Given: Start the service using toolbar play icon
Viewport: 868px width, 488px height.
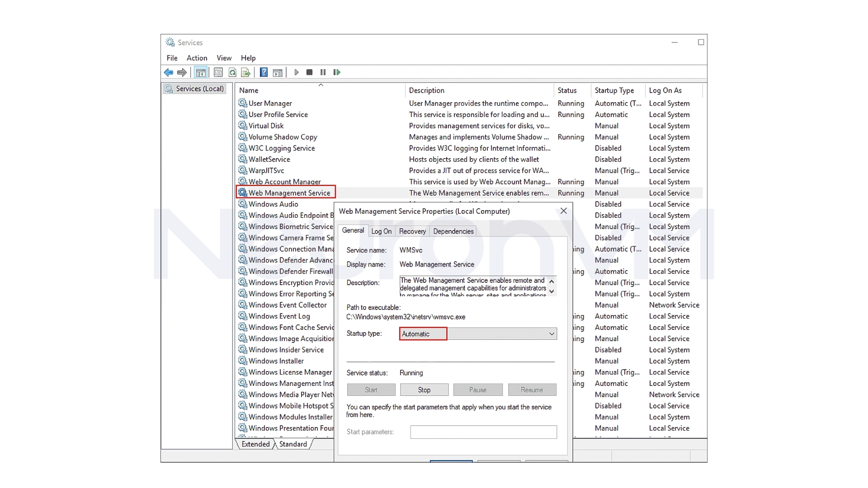Looking at the screenshot, I should 296,72.
